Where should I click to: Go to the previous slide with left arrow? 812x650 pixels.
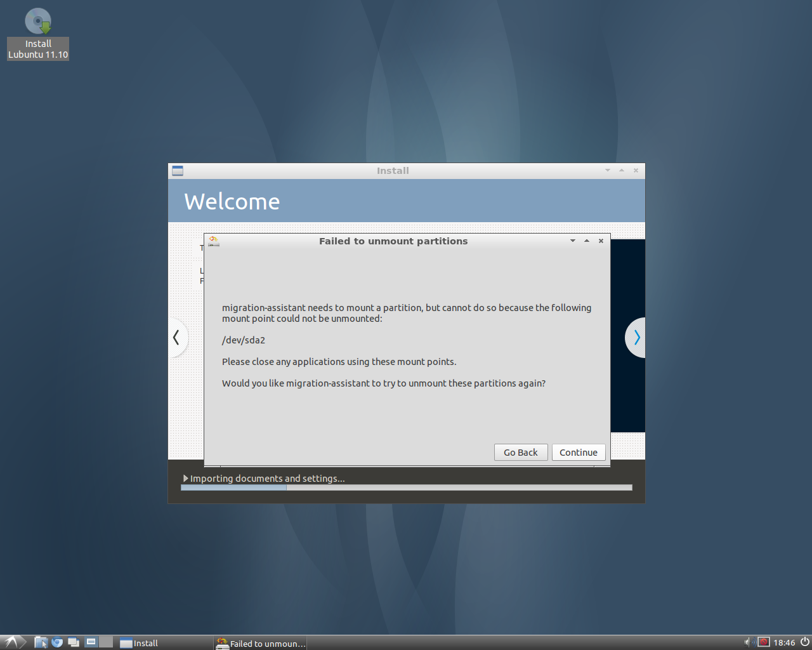tap(176, 338)
